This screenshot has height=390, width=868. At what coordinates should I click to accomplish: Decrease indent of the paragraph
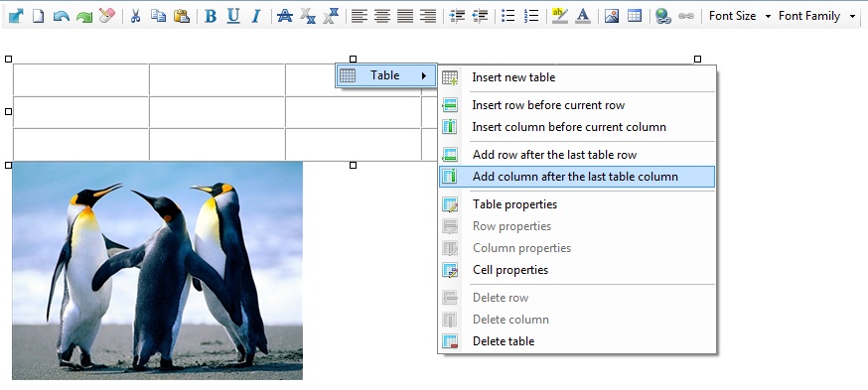tap(480, 16)
